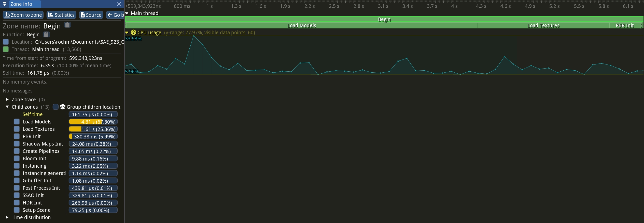Collapse the Main thread timeline row
Viewport: 644px width, 223px height.
(127, 13)
